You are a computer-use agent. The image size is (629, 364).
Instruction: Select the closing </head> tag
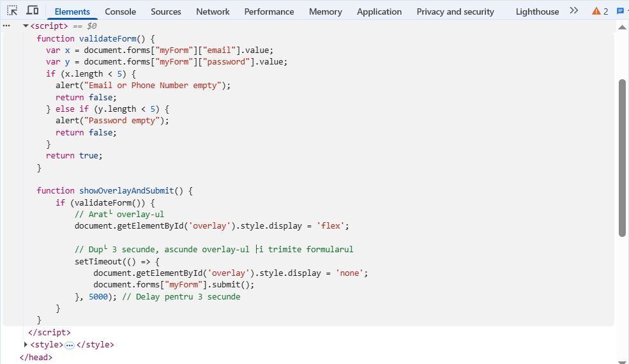[x=36, y=357]
